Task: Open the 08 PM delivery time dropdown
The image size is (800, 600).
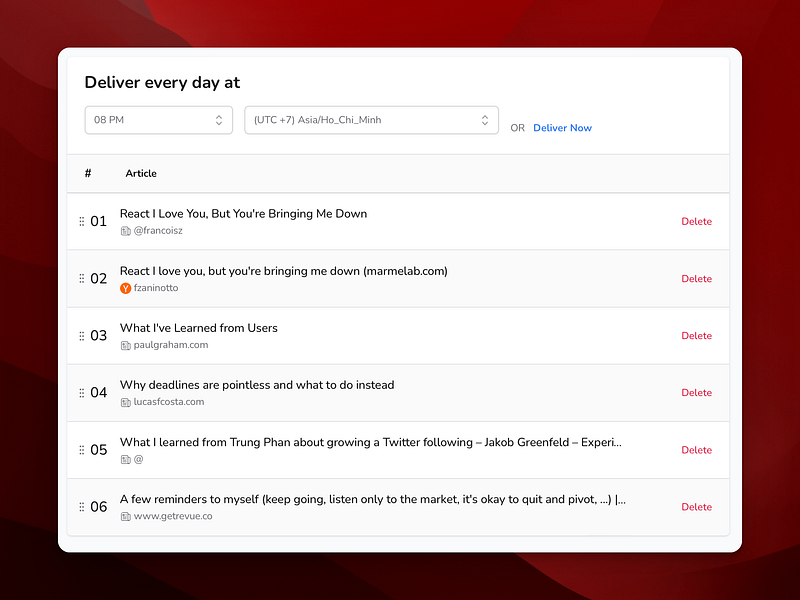Action: [159, 120]
